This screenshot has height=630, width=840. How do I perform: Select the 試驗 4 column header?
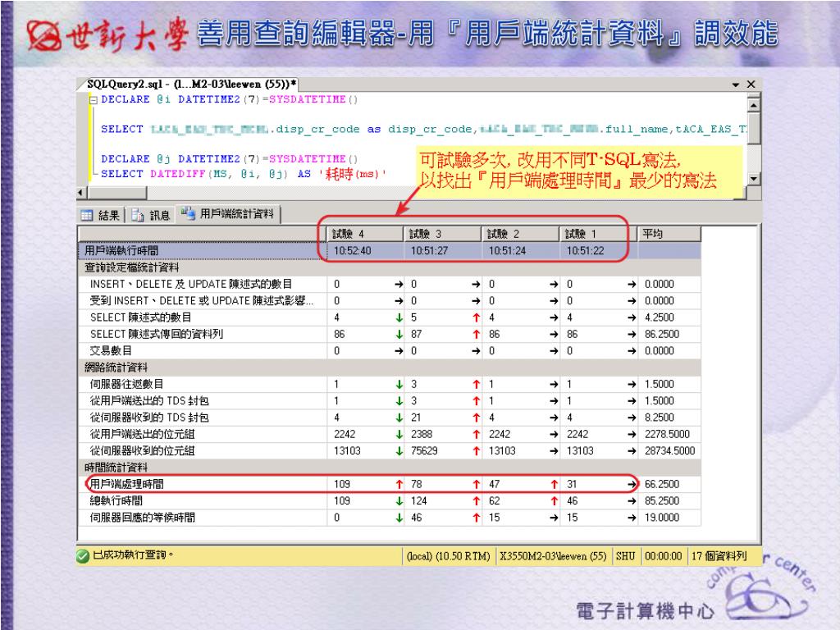coord(365,234)
